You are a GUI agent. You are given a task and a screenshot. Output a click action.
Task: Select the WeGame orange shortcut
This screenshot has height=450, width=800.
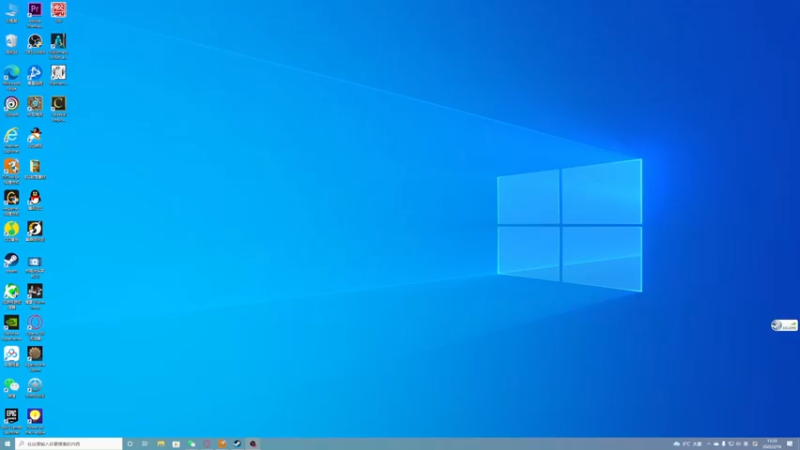11,203
